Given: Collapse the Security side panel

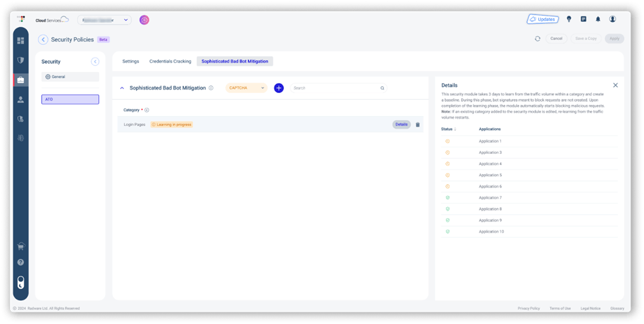Looking at the screenshot, I should [95, 61].
